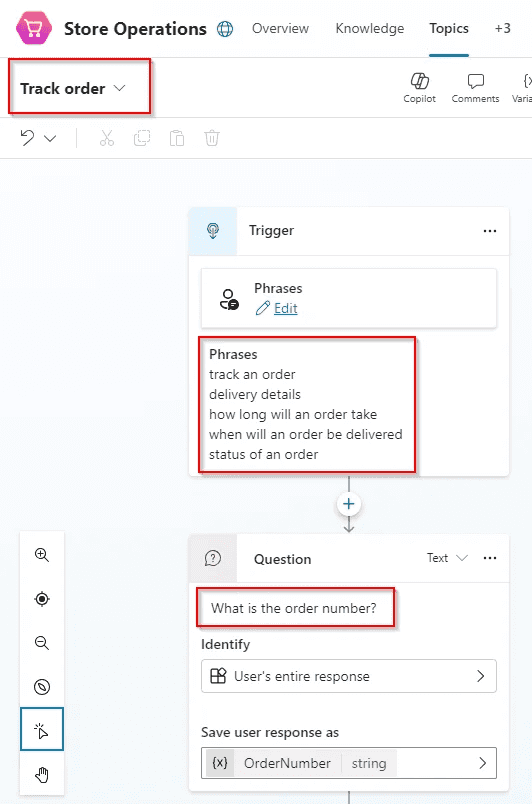Click the delete trash icon

click(x=212, y=138)
